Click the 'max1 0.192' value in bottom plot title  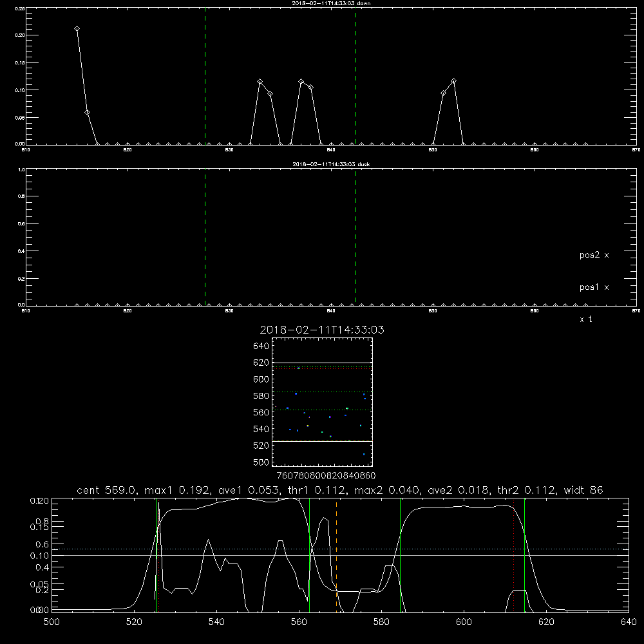(x=178, y=490)
